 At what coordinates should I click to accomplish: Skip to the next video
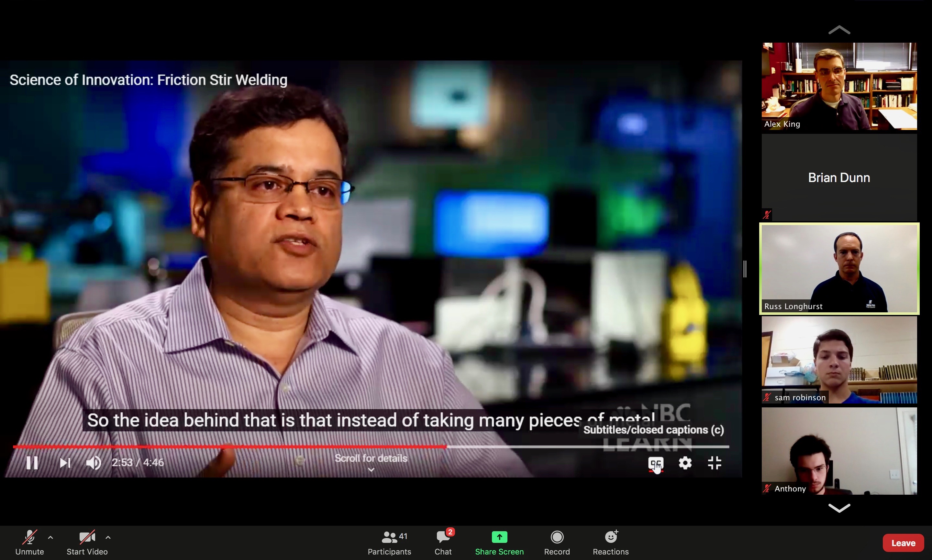pyautogui.click(x=65, y=463)
